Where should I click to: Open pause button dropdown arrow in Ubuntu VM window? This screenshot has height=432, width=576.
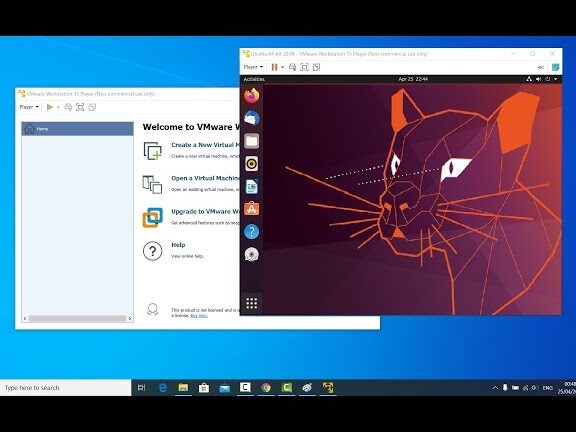tap(282, 67)
